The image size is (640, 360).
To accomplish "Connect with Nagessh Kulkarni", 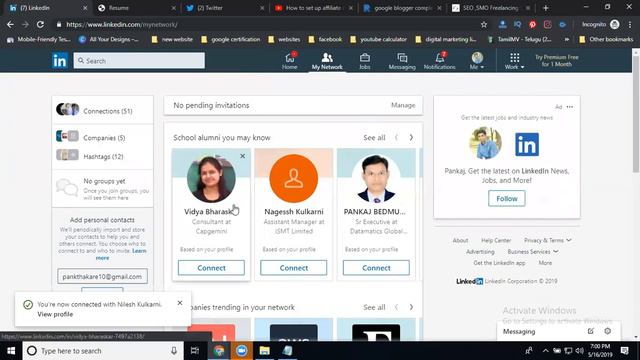I will [x=293, y=268].
